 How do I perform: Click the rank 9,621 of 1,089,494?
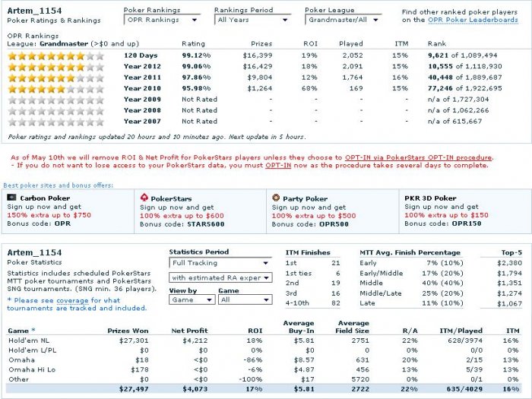click(x=462, y=55)
